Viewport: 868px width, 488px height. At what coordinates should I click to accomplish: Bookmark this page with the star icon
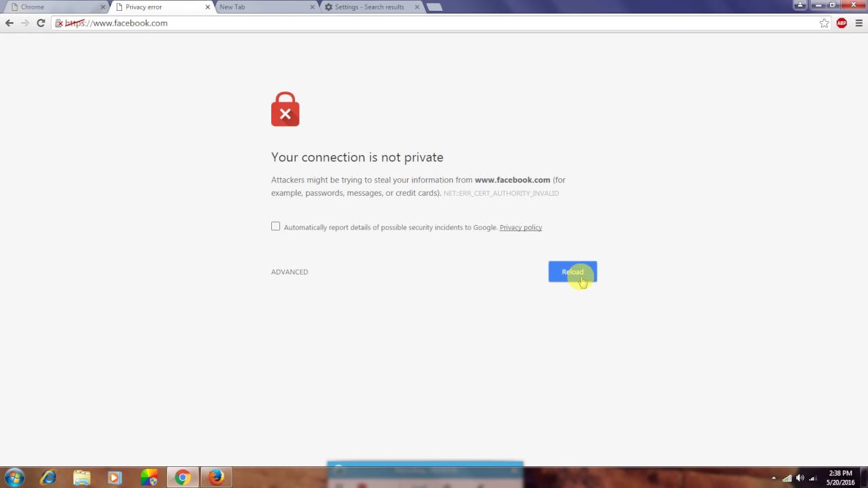(824, 23)
